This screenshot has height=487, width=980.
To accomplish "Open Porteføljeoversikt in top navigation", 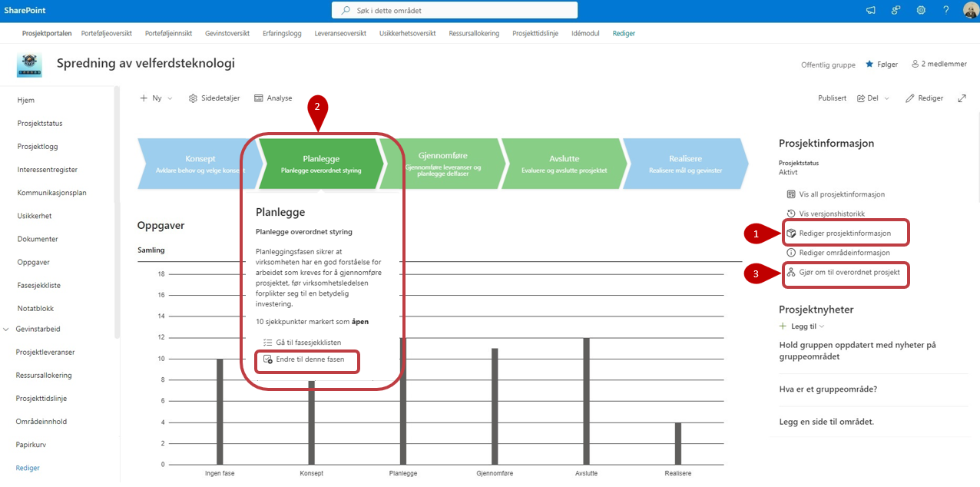I will pos(108,33).
